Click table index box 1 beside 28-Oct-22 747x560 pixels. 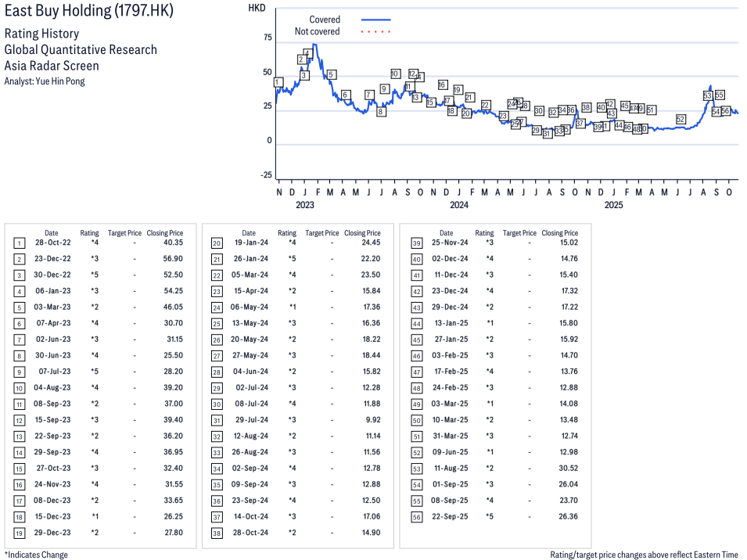[20, 243]
